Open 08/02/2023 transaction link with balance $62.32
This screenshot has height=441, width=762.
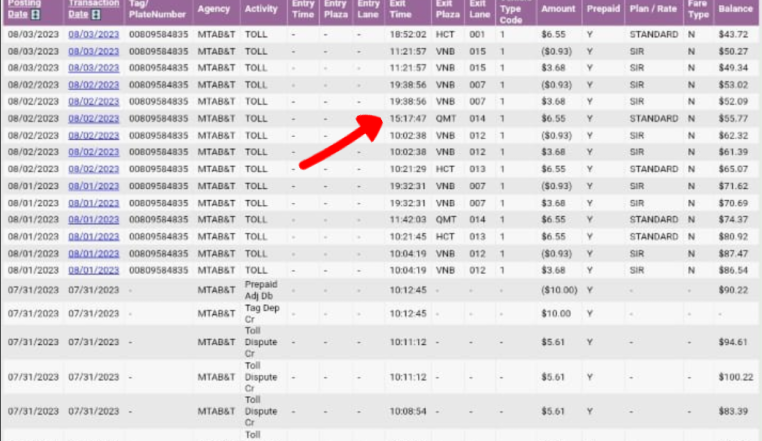93,136
